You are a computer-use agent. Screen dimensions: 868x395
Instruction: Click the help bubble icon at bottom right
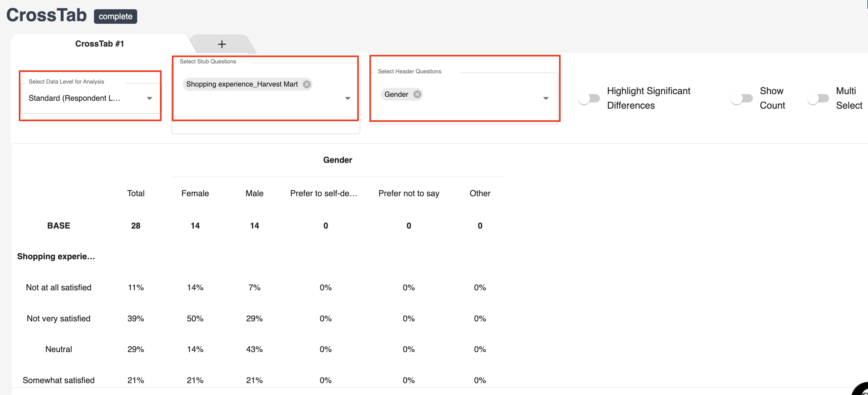863,391
